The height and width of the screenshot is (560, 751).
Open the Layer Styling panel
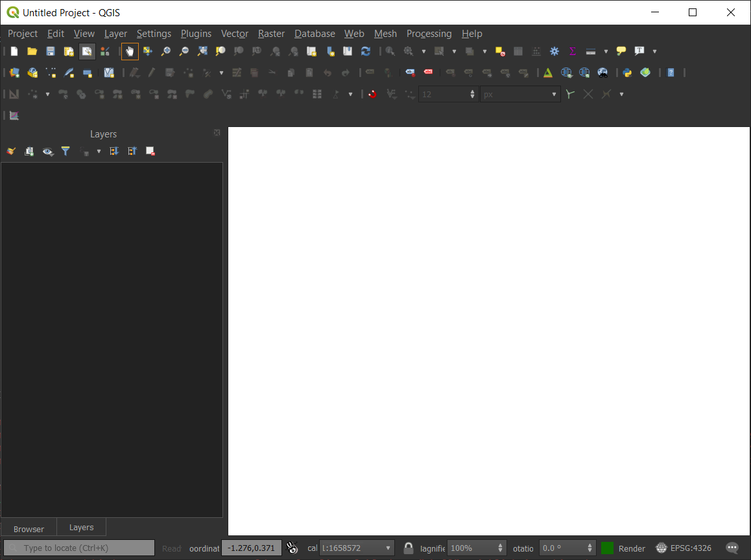tap(10, 151)
